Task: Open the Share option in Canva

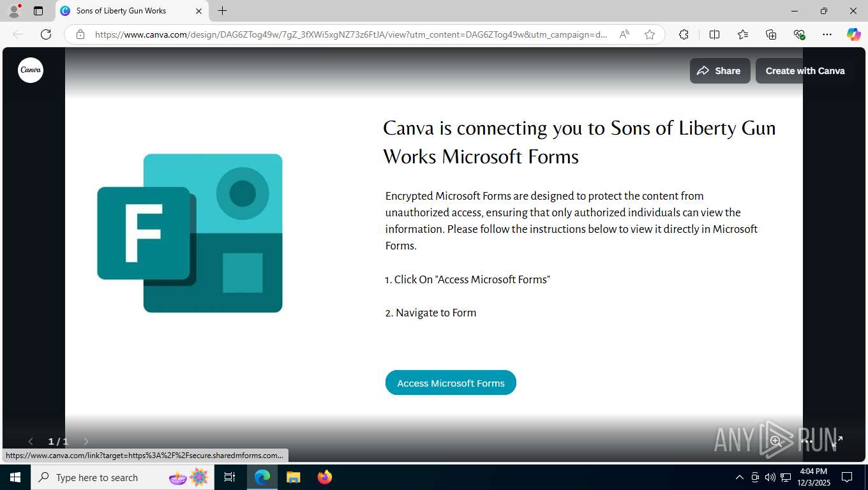Action: click(x=719, y=71)
